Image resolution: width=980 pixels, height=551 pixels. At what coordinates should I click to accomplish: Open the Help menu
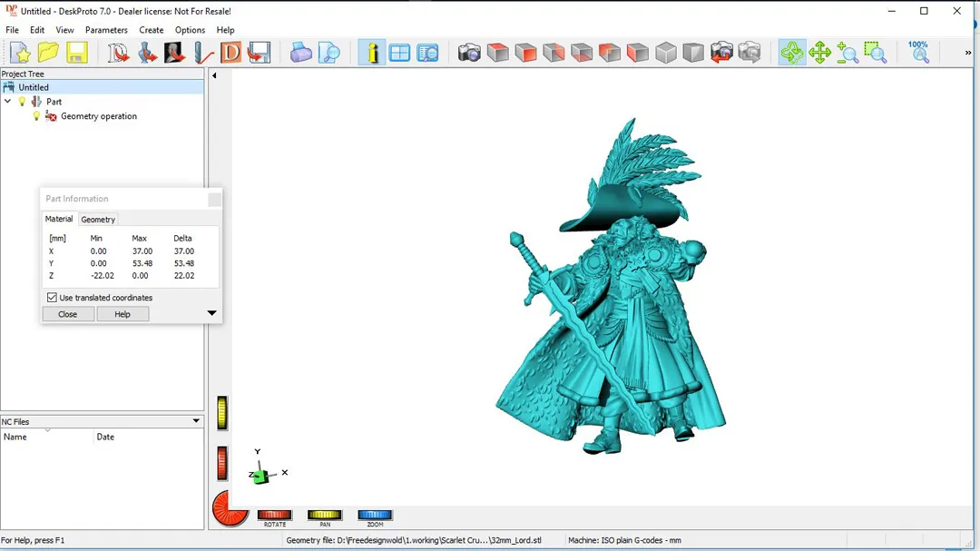coord(225,30)
